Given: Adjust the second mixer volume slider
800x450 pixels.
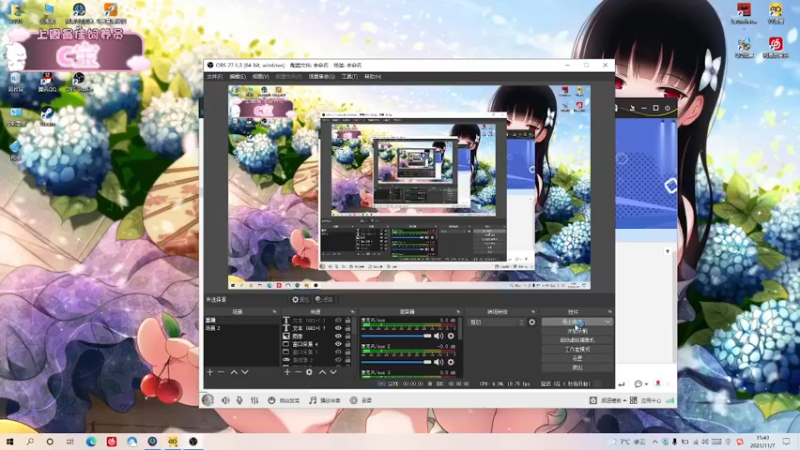Looking at the screenshot, I should point(396,362).
